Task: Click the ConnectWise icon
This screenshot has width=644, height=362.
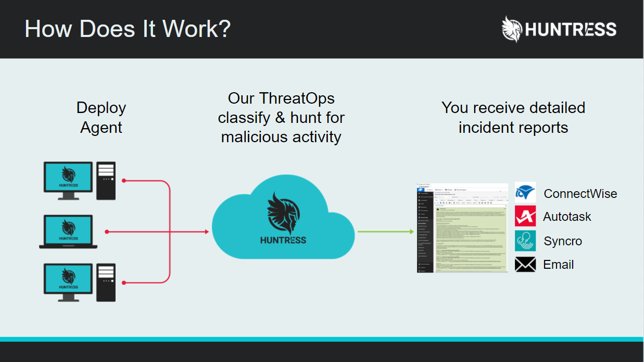Action: point(525,193)
